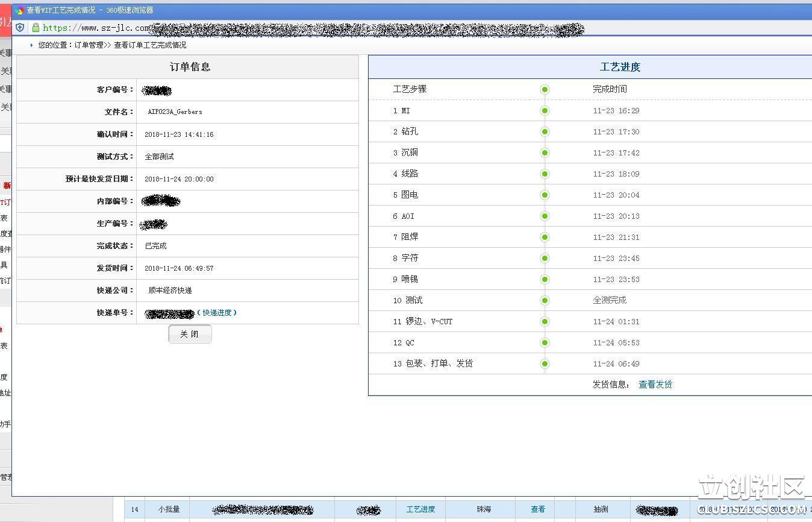This screenshot has width=812, height=522.
Task: Select completion time 11-24 06:49
Action: (616, 364)
